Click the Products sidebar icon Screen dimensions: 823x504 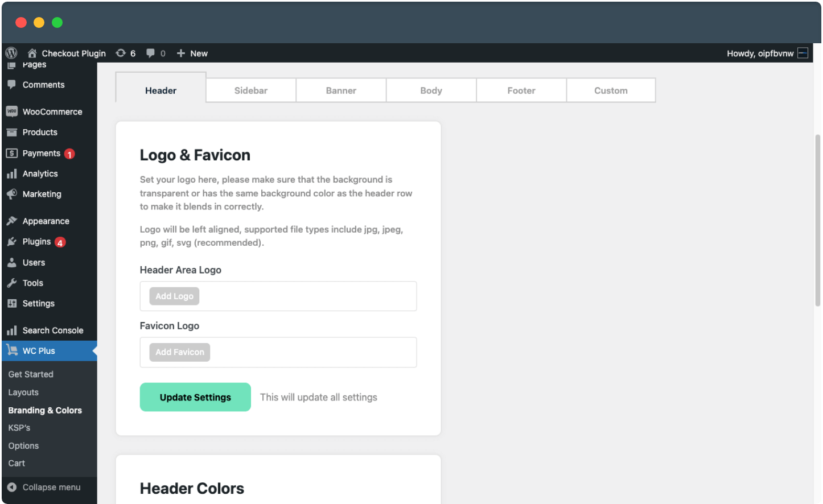point(11,132)
